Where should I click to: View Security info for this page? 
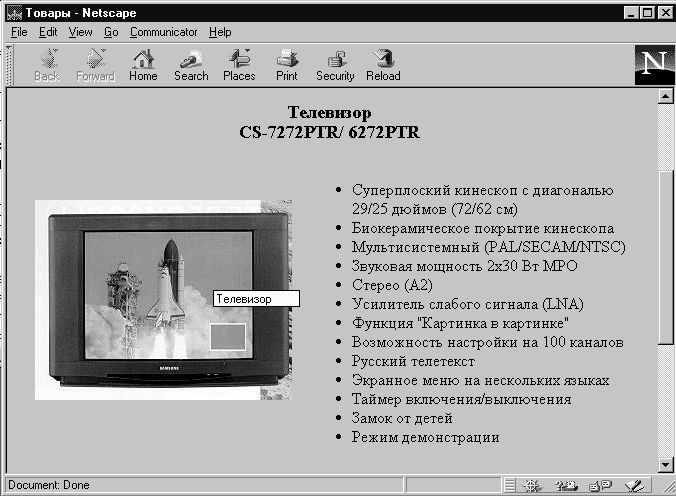tap(335, 64)
